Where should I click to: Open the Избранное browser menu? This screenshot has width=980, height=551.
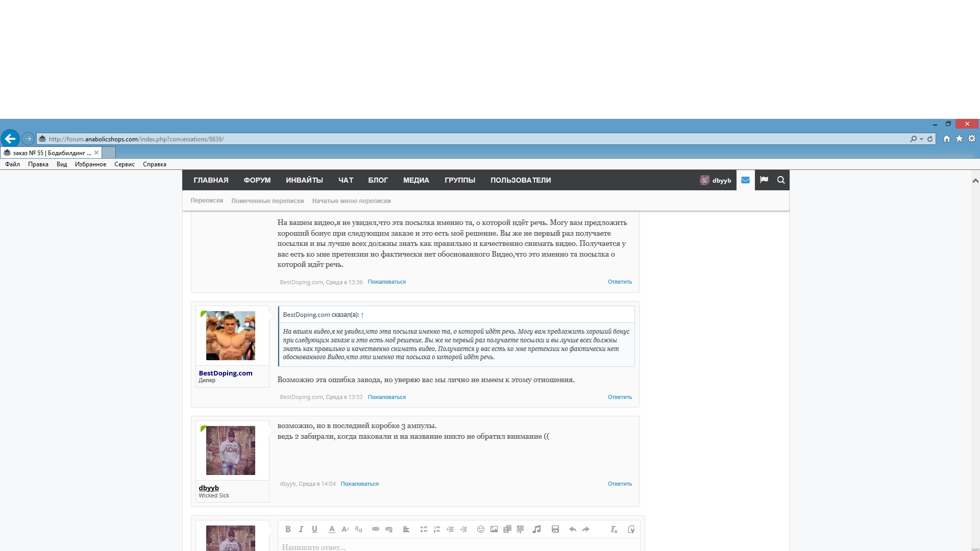90,164
